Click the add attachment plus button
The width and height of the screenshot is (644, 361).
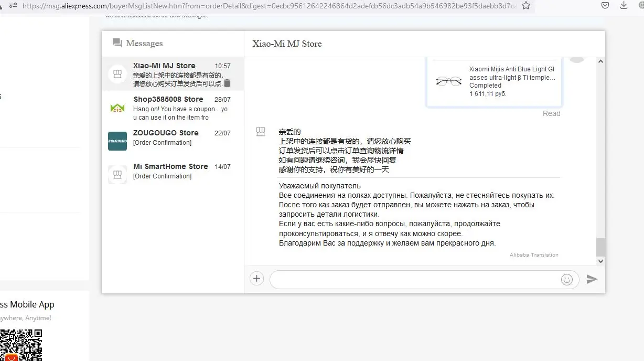coord(256,279)
